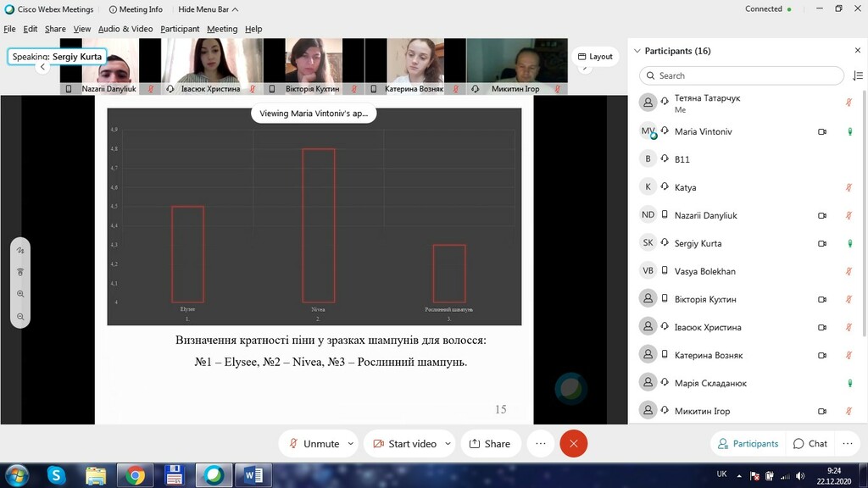This screenshot has height=488, width=868.
Task: Click the participant Search field
Action: tap(741, 75)
